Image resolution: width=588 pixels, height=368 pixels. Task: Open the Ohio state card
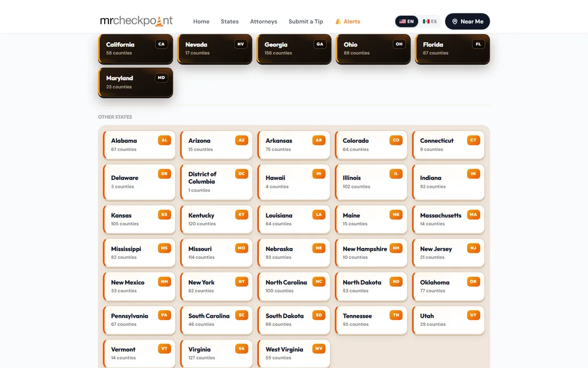(373, 49)
